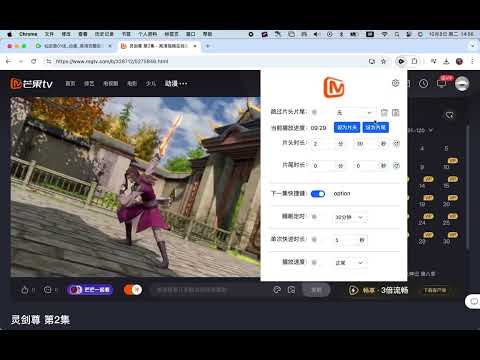
Task: Click the 片头时长 seconds field
Action: (x=366, y=144)
